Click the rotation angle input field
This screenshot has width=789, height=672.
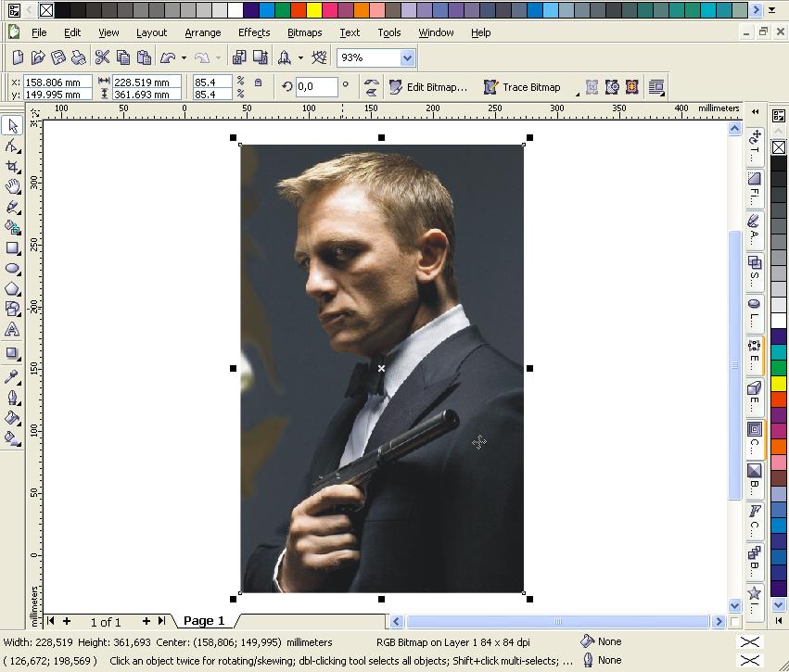click(x=316, y=87)
